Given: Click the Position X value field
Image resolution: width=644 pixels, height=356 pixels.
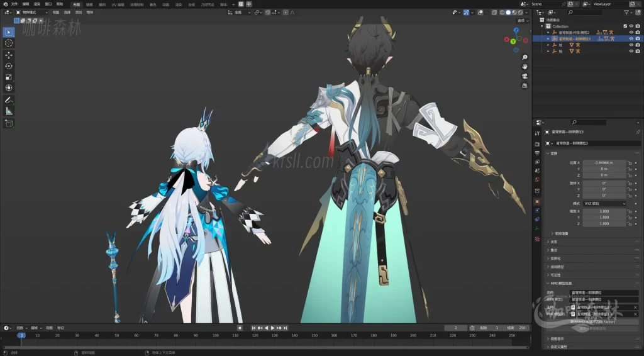Looking at the screenshot, I should (604, 163).
